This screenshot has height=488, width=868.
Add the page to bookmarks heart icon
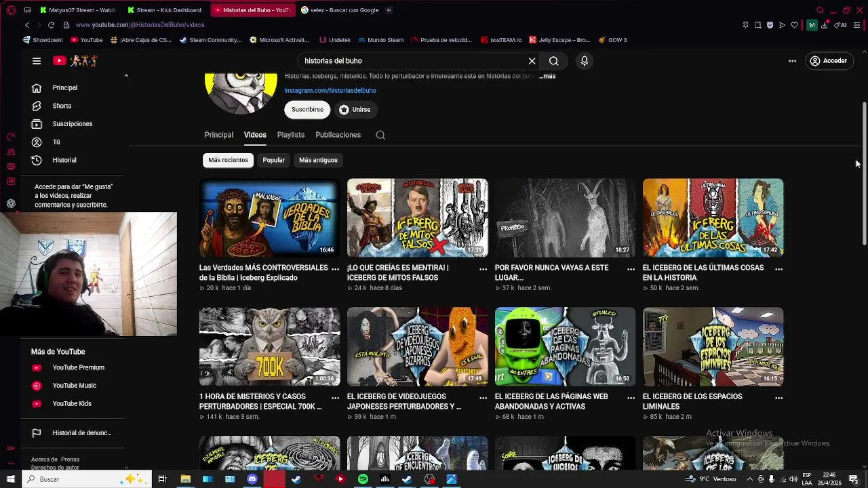(795, 25)
